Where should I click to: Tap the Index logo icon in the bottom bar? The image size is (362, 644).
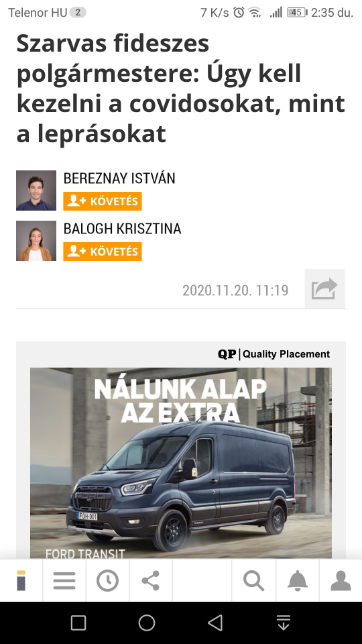coord(21,581)
